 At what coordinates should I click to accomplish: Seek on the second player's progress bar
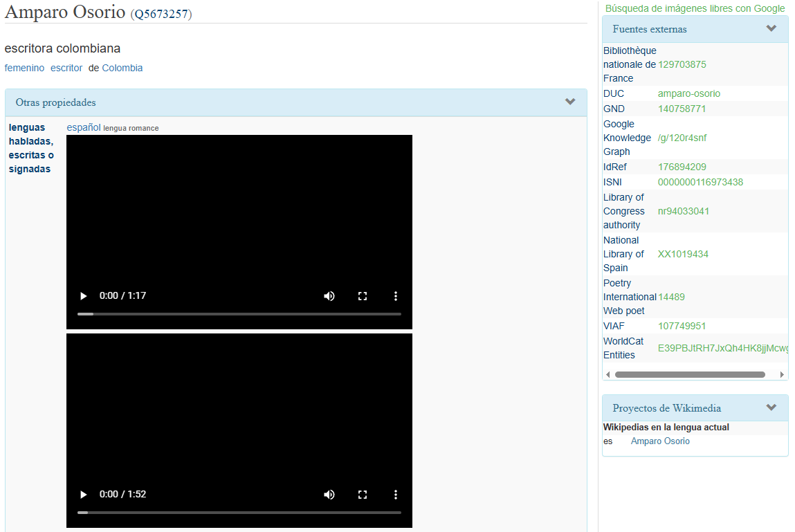click(239, 513)
